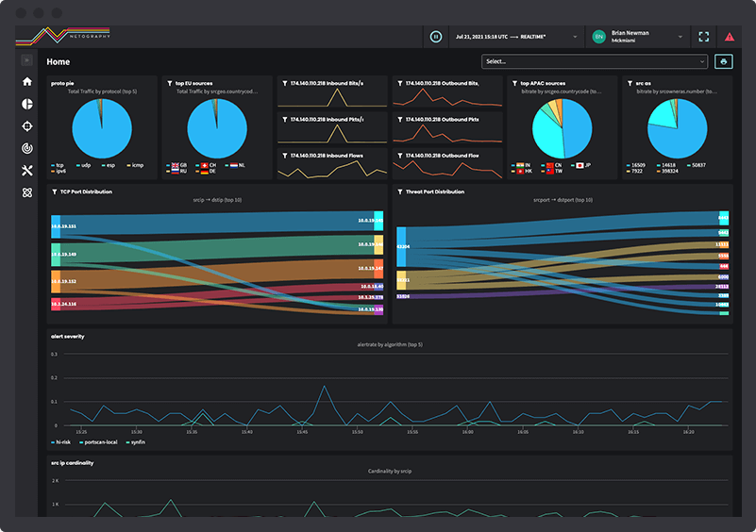Viewport: 756px width, 532px height.
Task: Open the Brian Newman user menu
Action: pyautogui.click(x=637, y=37)
